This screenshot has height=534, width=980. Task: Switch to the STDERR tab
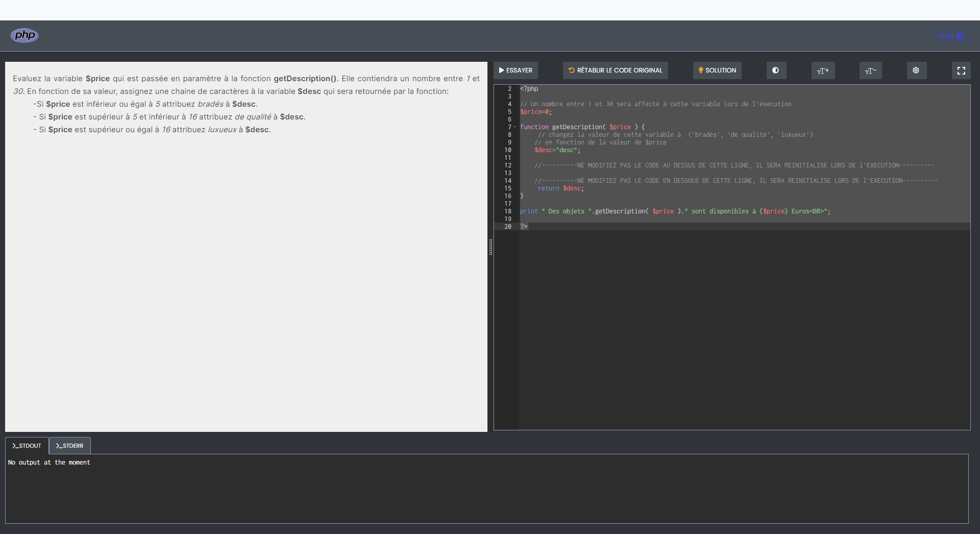click(x=70, y=446)
